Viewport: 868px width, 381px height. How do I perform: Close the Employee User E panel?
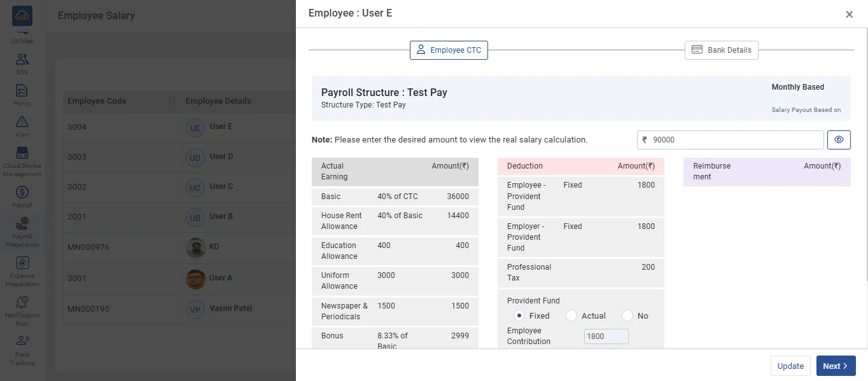tap(849, 15)
